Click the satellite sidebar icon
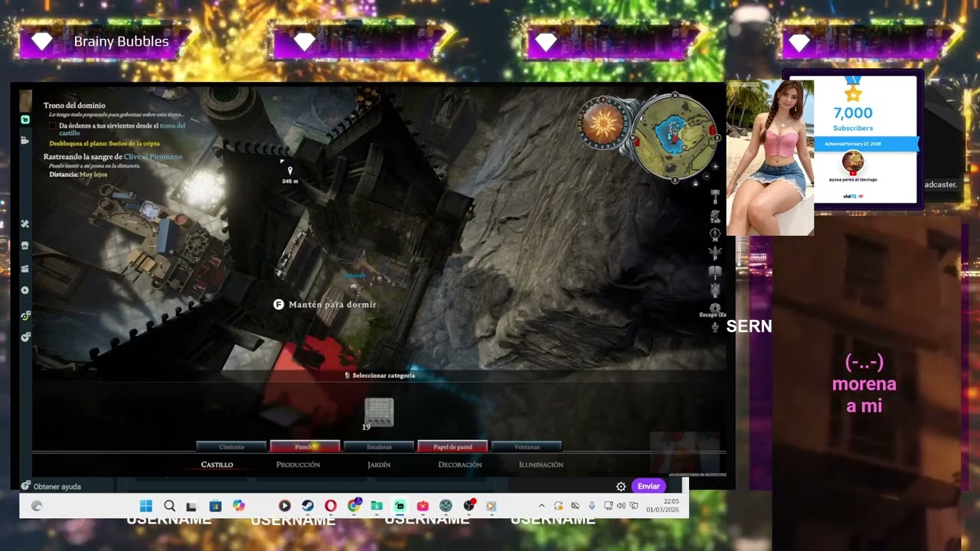The image size is (980, 551). 25,224
